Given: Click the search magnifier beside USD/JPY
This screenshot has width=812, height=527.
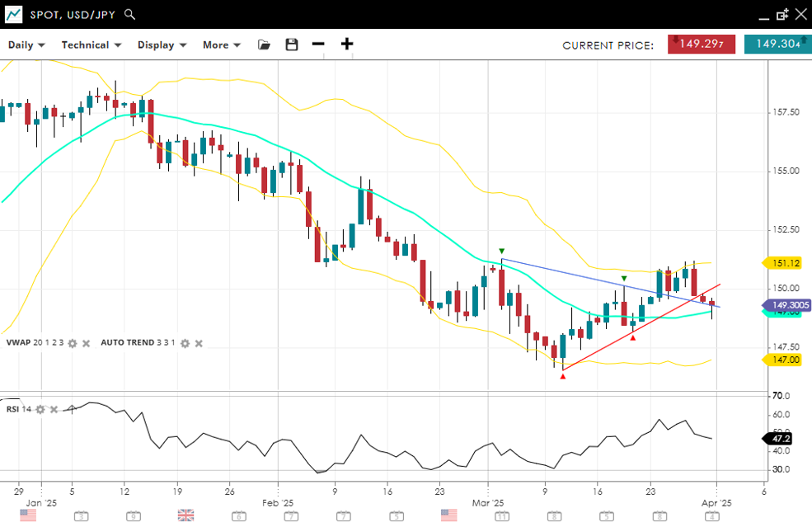Looking at the screenshot, I should pyautogui.click(x=130, y=14).
